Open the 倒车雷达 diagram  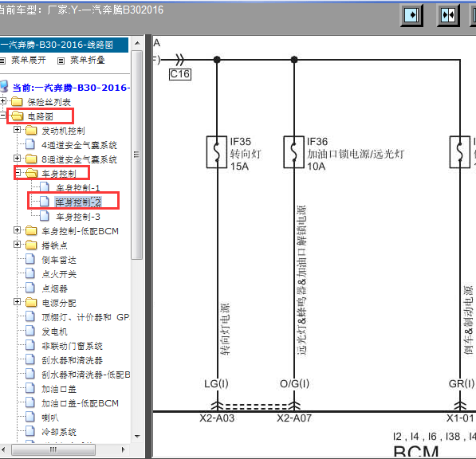(59, 260)
